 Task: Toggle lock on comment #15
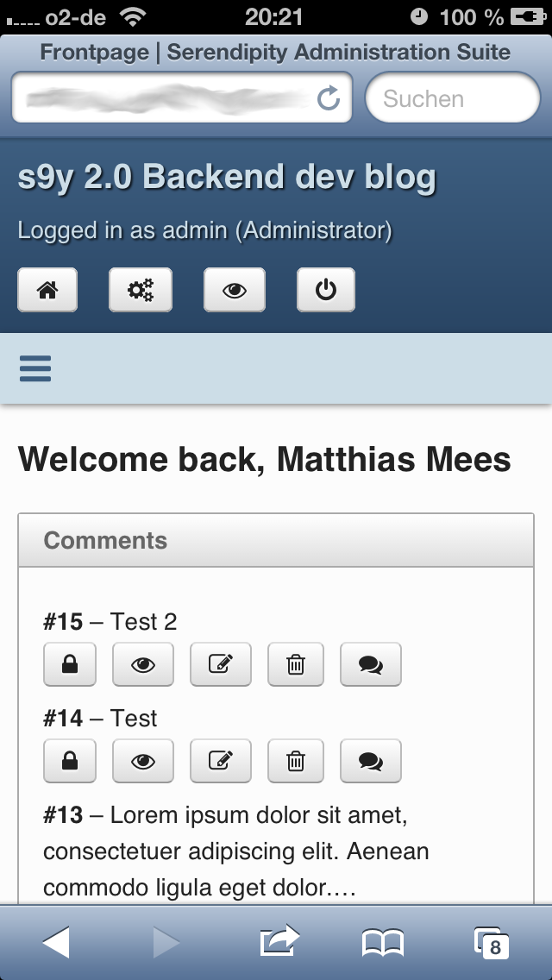70,664
